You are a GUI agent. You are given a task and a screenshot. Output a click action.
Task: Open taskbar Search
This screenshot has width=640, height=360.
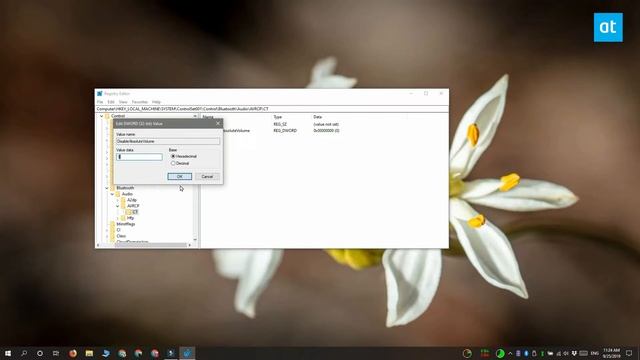pyautogui.click(x=24, y=353)
